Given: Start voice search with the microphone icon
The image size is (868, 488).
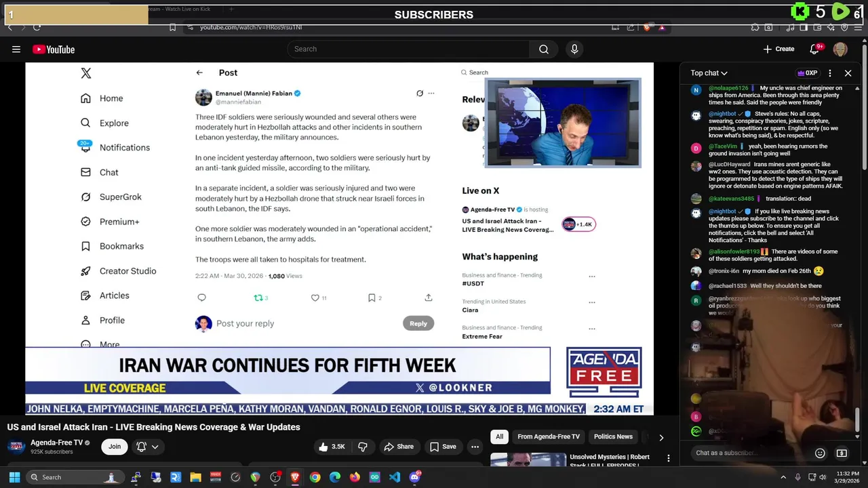Looking at the screenshot, I should pyautogui.click(x=574, y=49).
